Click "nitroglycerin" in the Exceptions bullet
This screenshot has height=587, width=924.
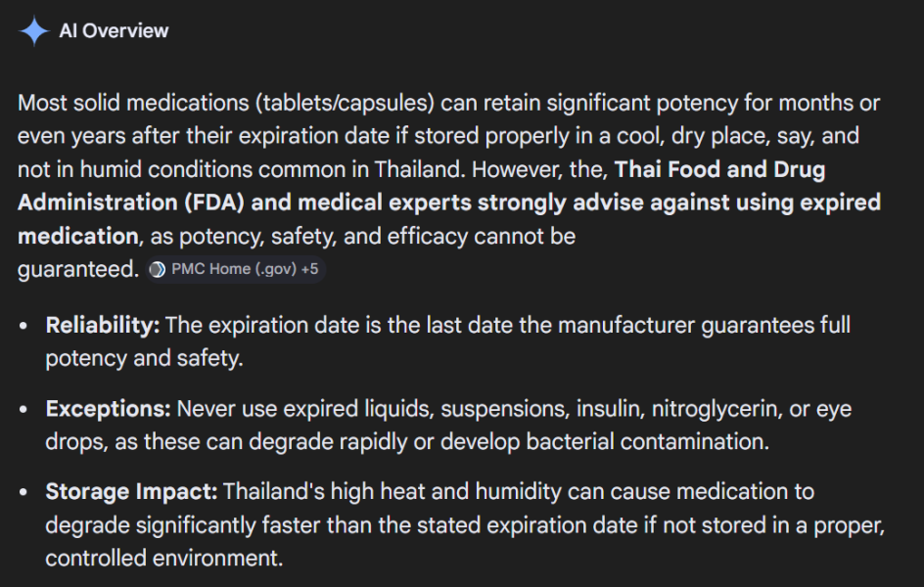click(x=716, y=408)
